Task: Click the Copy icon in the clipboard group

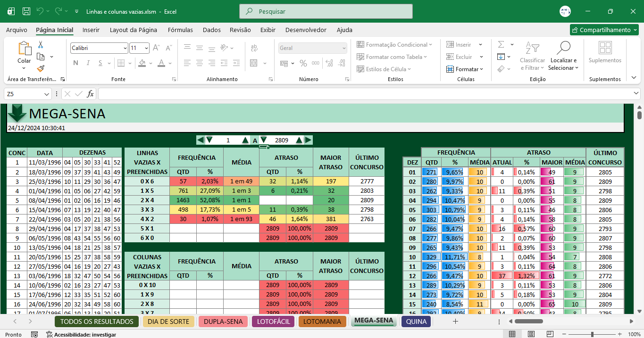Action: [41, 57]
